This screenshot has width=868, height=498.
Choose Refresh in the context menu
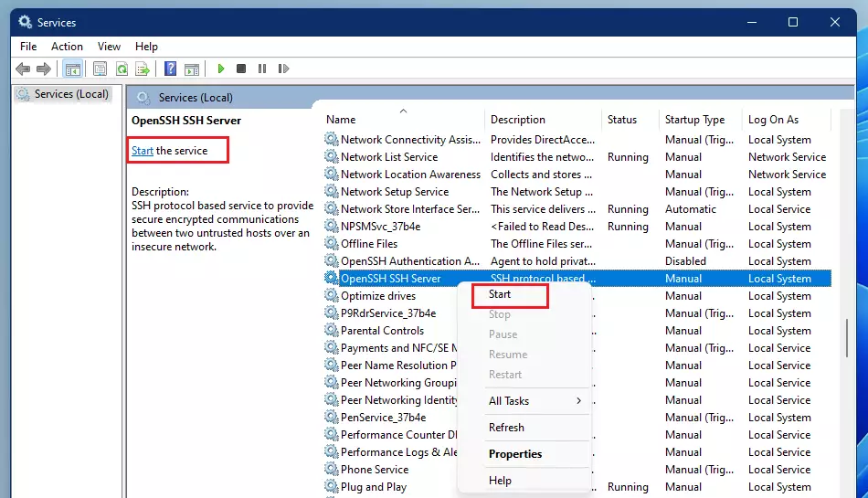535,427
